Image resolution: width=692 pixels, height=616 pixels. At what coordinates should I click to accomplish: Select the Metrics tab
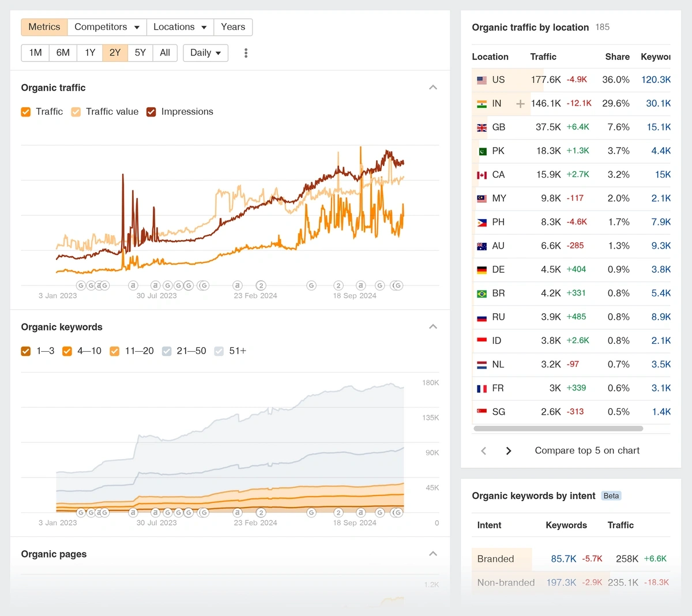tap(44, 27)
